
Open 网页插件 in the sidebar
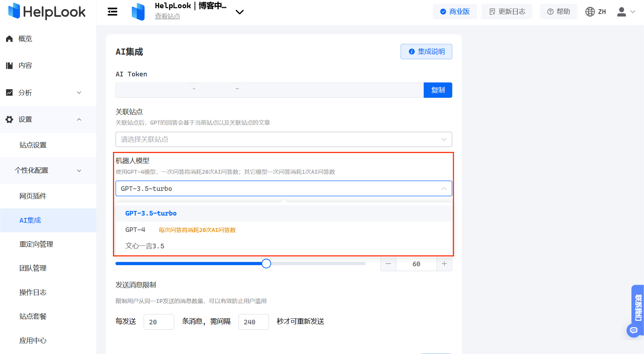pos(33,196)
